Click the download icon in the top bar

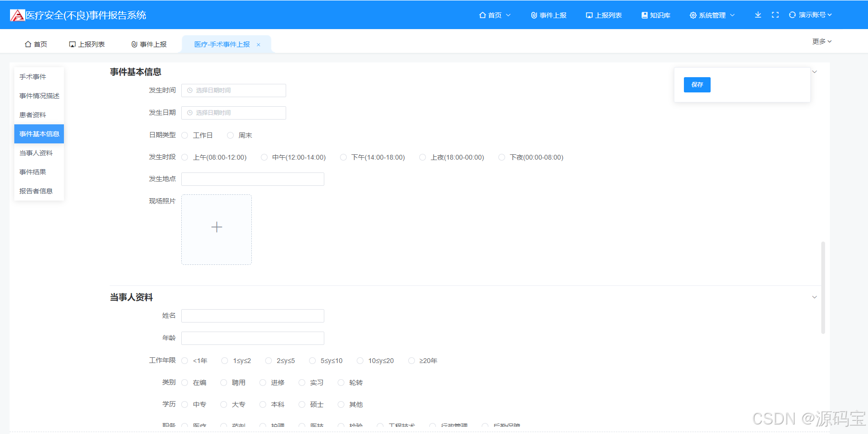pyautogui.click(x=758, y=15)
